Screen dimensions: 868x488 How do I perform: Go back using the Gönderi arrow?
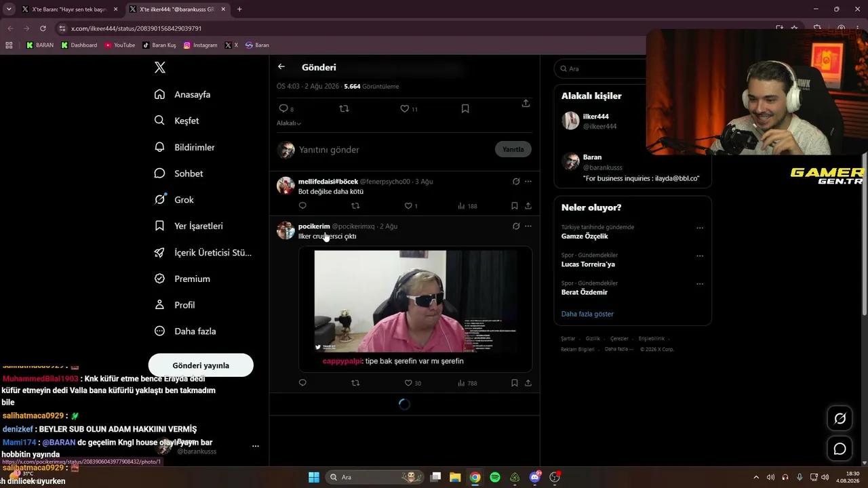281,67
